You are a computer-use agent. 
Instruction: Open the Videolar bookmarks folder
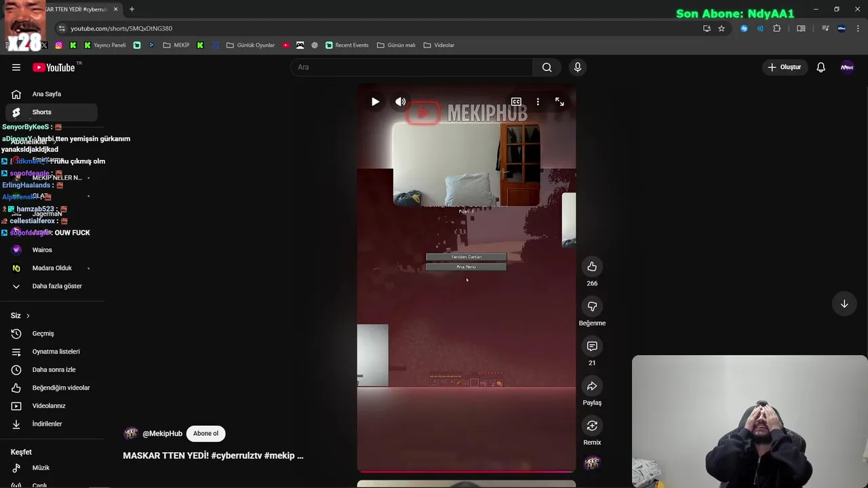click(x=439, y=45)
